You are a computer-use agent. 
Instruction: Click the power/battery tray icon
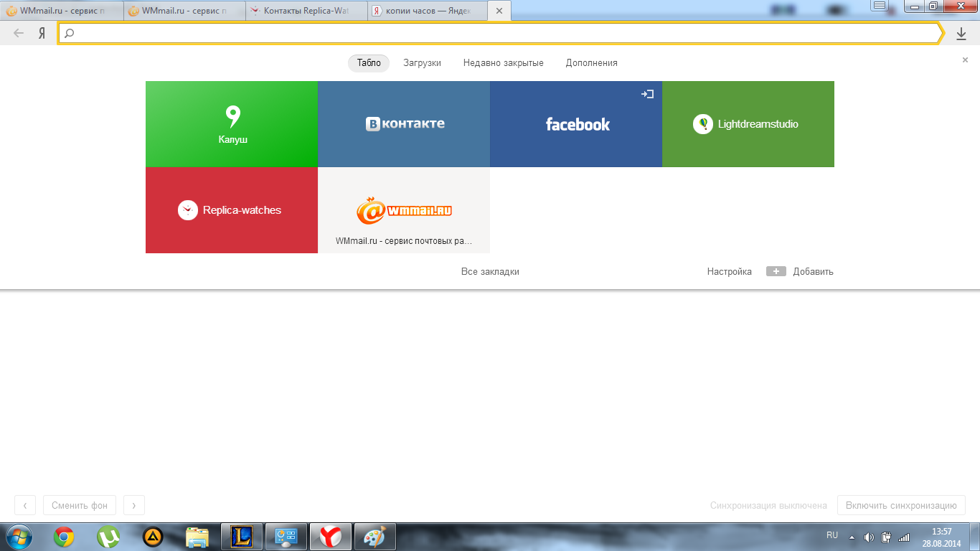(x=886, y=537)
